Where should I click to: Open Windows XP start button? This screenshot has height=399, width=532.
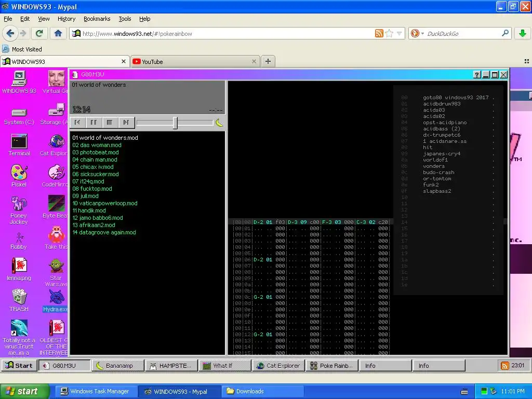24,391
